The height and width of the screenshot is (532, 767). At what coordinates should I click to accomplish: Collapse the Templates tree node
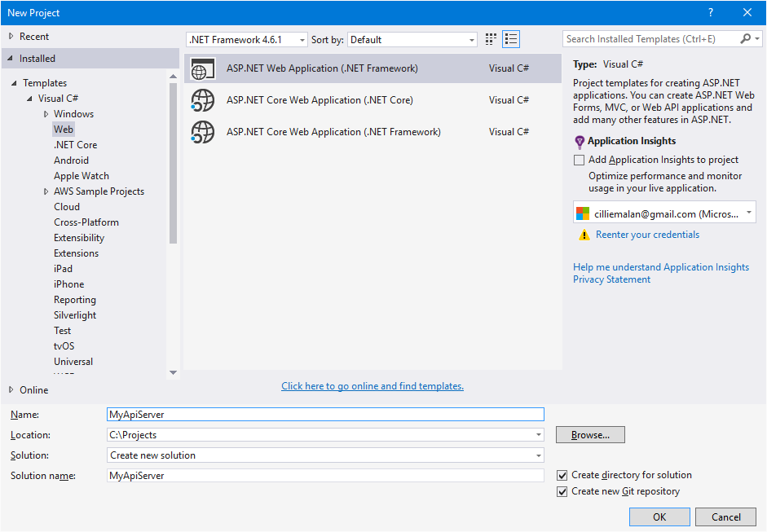pyautogui.click(x=14, y=83)
